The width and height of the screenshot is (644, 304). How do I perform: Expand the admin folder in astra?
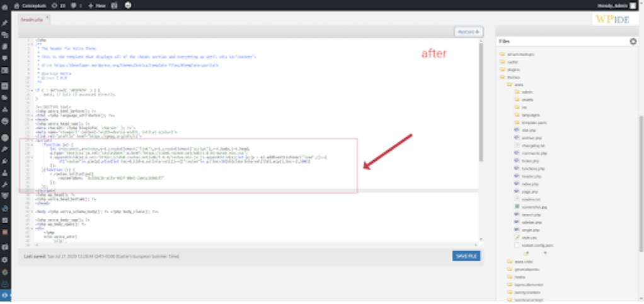(x=524, y=93)
